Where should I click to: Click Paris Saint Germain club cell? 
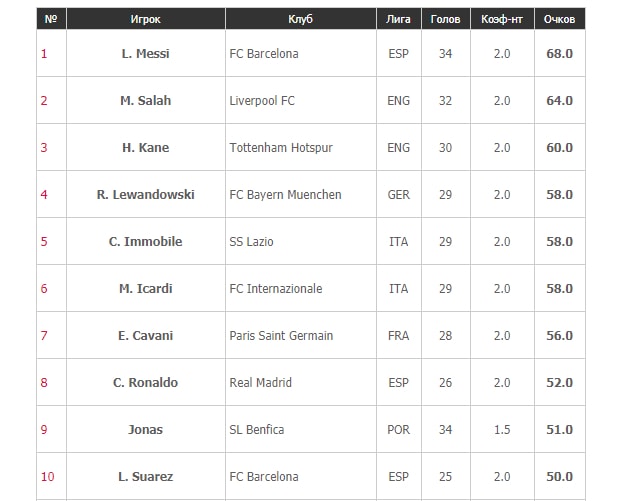point(301,335)
